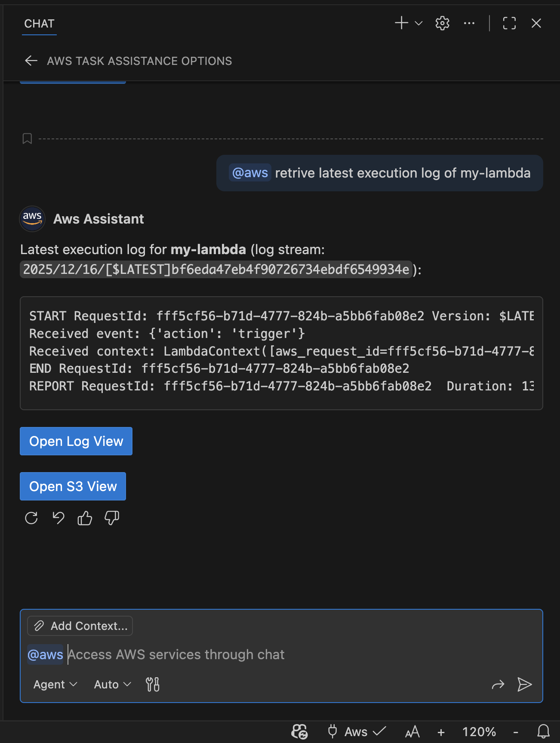
Task: Open chat settings gear icon
Action: pos(442,23)
